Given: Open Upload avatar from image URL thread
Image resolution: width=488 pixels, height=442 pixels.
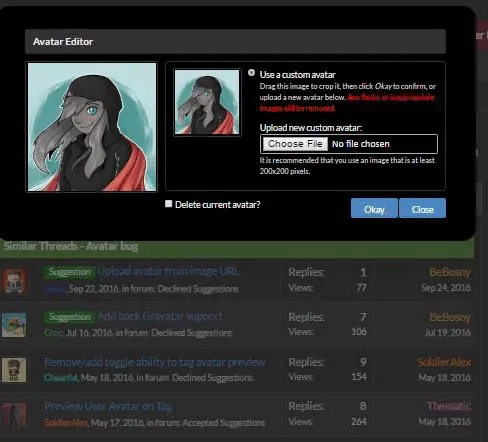Looking at the screenshot, I should [x=168, y=271].
